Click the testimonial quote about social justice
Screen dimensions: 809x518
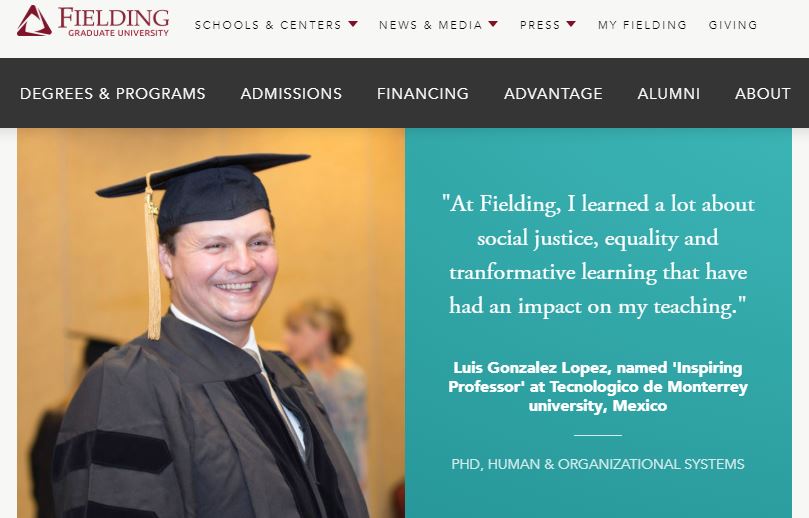598,255
